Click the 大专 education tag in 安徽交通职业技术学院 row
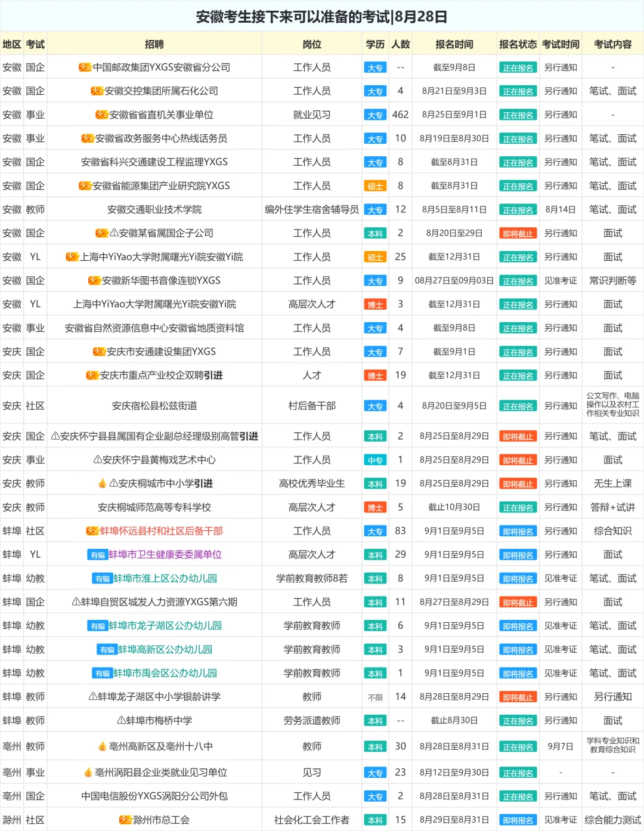Viewport: 644px width, 831px height. click(x=375, y=210)
